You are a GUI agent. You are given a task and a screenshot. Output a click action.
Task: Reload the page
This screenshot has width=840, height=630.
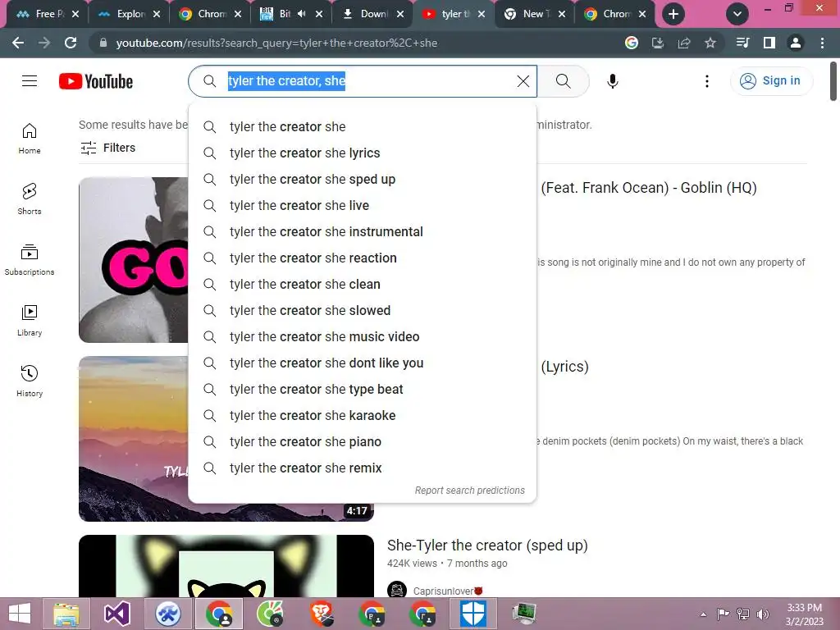click(71, 43)
